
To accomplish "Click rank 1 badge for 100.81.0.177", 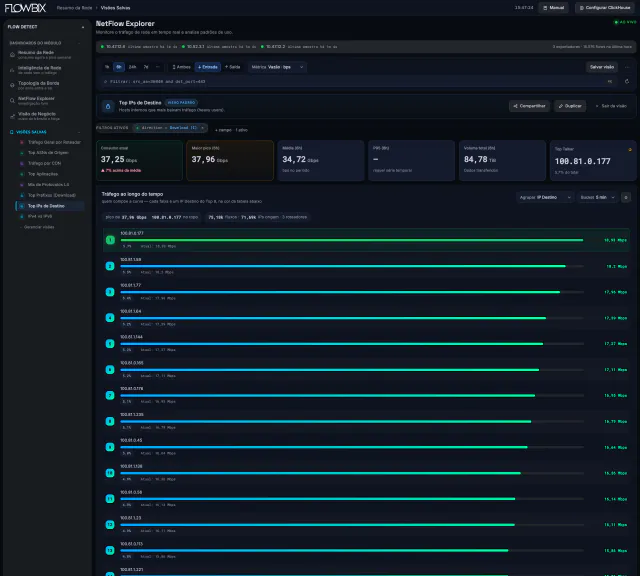I will coord(110,240).
